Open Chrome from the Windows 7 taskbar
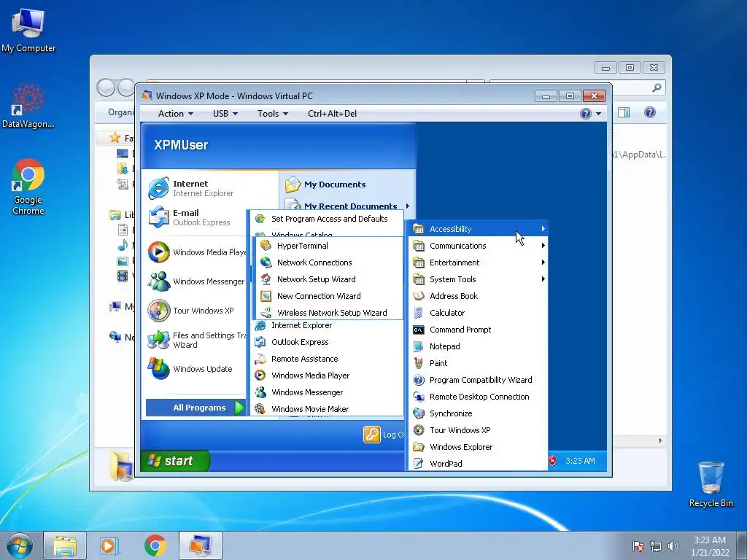The image size is (747, 560). 155,545
